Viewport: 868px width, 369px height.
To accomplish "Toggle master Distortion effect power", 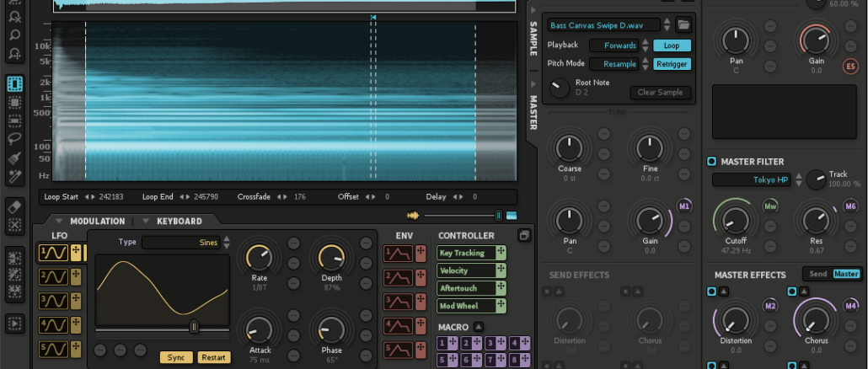I will pos(712,291).
